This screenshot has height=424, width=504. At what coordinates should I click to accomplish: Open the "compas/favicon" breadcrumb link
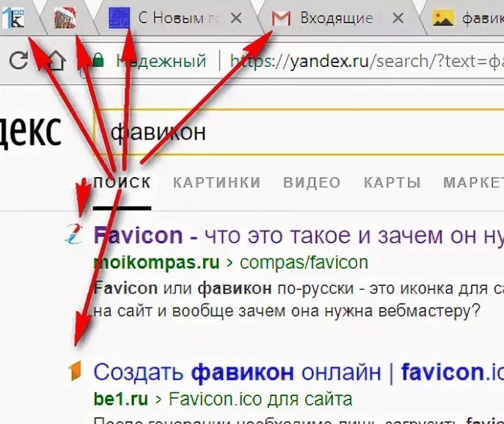click(304, 263)
